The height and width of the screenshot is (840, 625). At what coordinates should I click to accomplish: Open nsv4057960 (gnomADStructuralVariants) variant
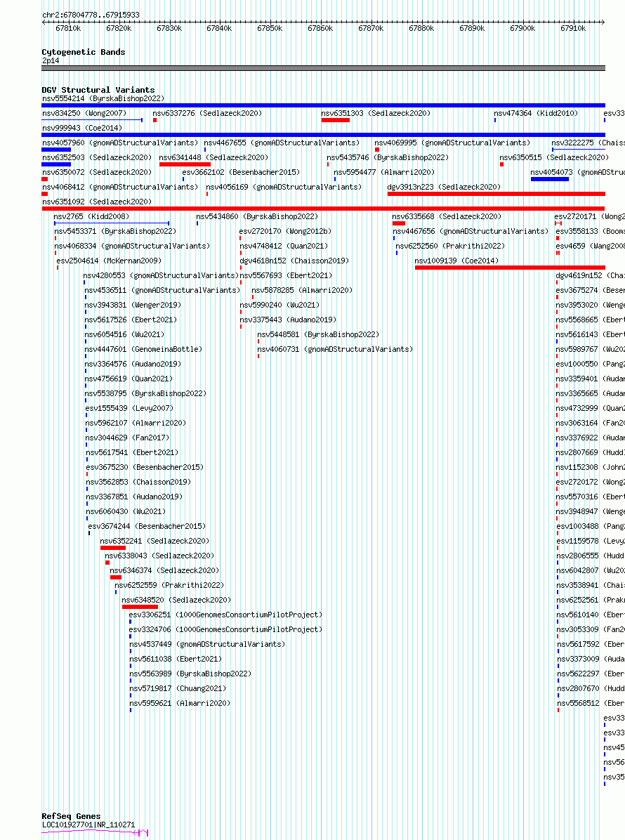[x=120, y=143]
